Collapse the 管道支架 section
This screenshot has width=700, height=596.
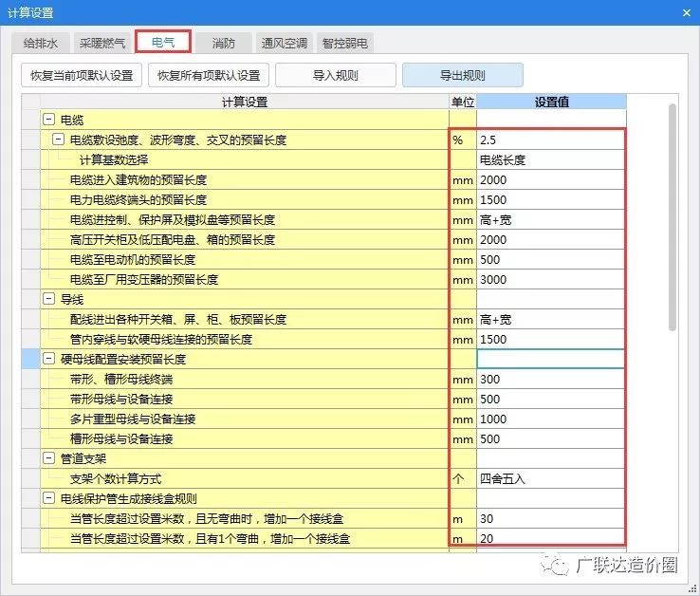48,458
